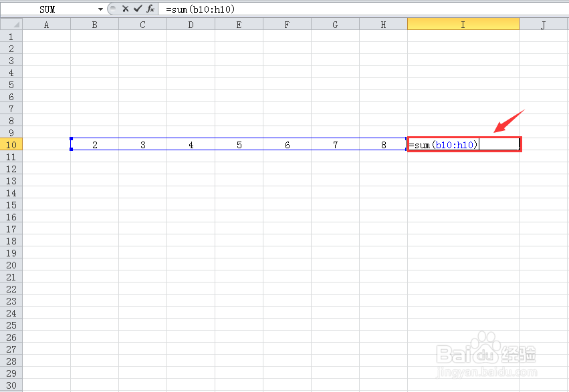Click cell C10 containing 3
The height and width of the screenshot is (392, 569).
(x=142, y=145)
